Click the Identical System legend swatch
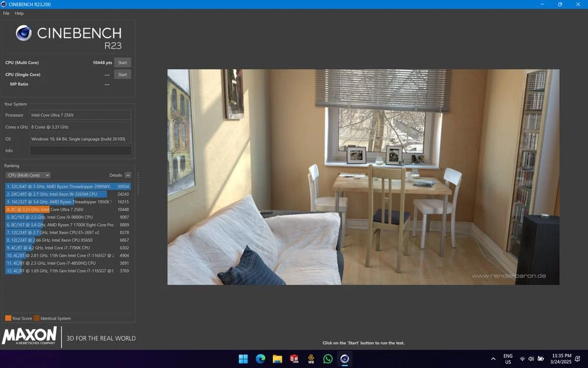 coord(36,318)
